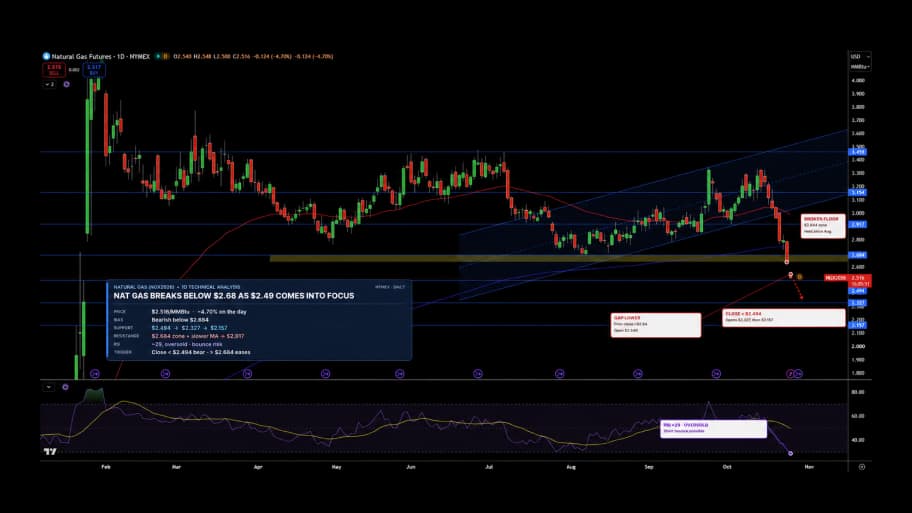912x513 pixels.
Task: Select the 2.157 price level label
Action: [x=858, y=325]
